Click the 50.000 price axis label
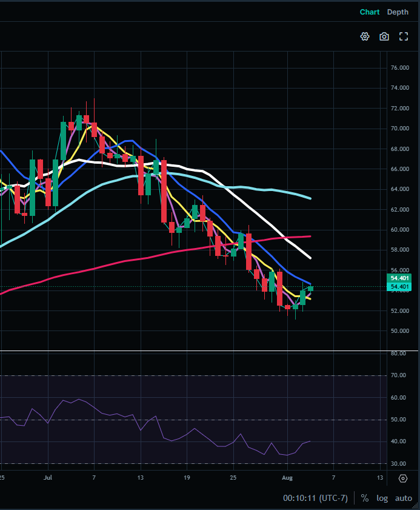Image resolution: width=420 pixels, height=510 pixels. point(400,330)
